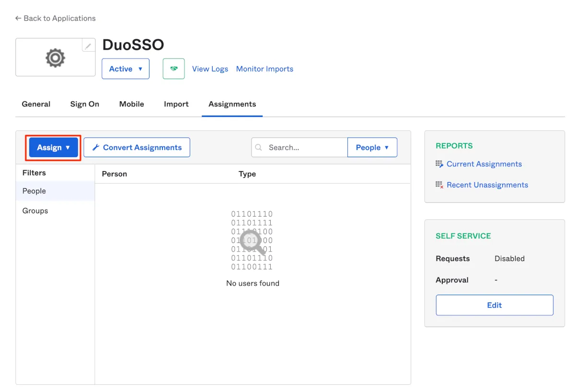Open the Active status dropdown
The height and width of the screenshot is (392, 575).
click(x=126, y=69)
